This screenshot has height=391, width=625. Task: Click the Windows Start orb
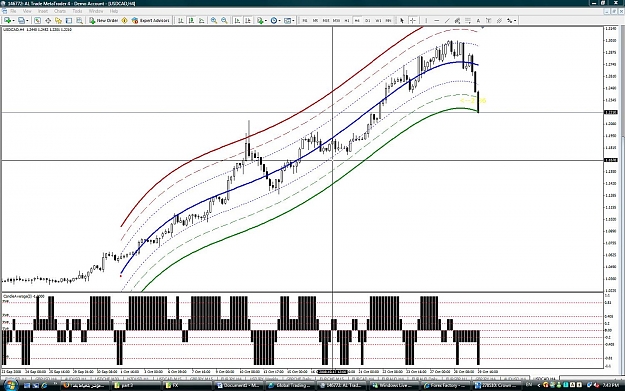[10, 385]
